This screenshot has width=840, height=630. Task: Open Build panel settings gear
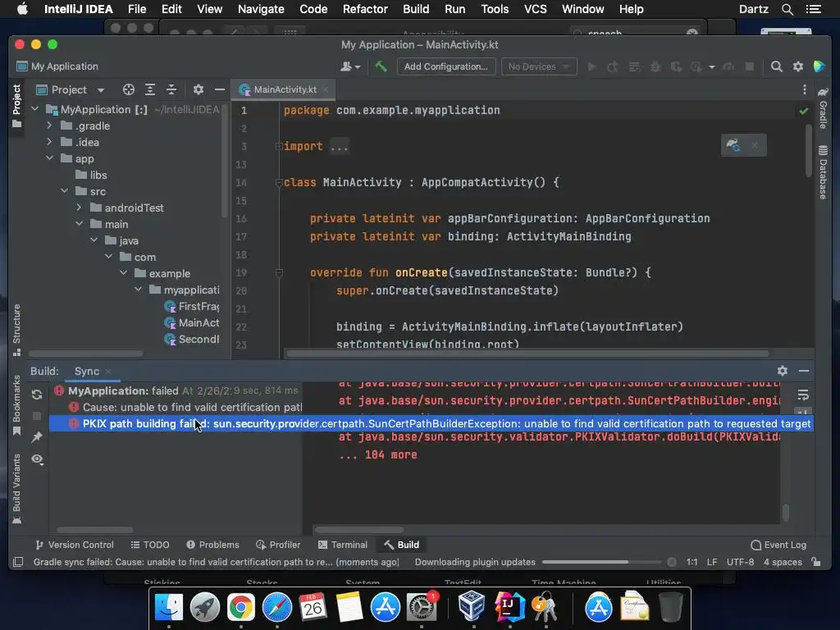click(x=782, y=371)
